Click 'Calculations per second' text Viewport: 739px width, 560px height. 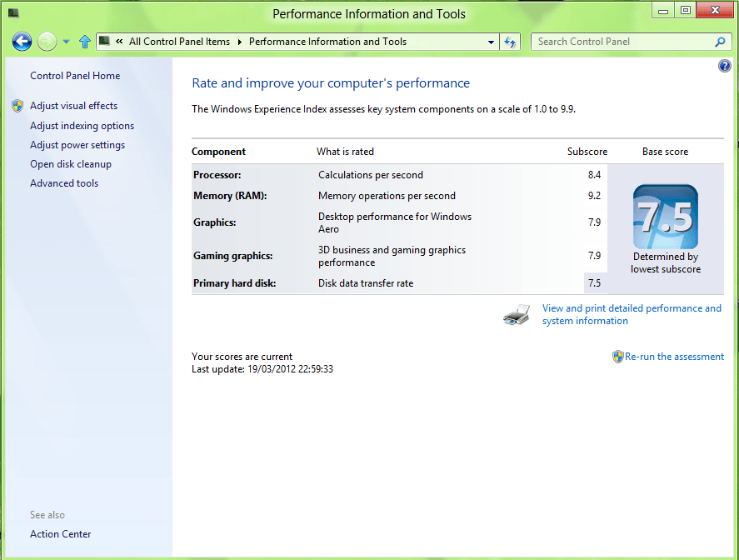(x=371, y=175)
